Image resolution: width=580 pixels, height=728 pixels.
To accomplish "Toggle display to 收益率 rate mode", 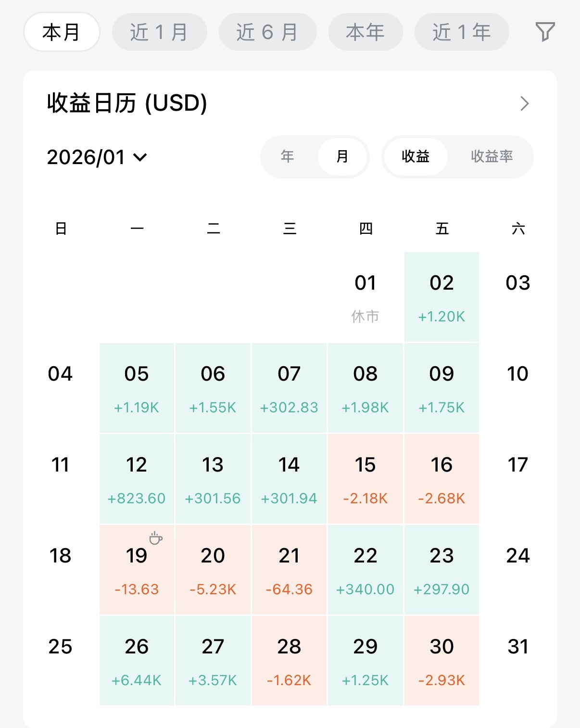I will [492, 156].
